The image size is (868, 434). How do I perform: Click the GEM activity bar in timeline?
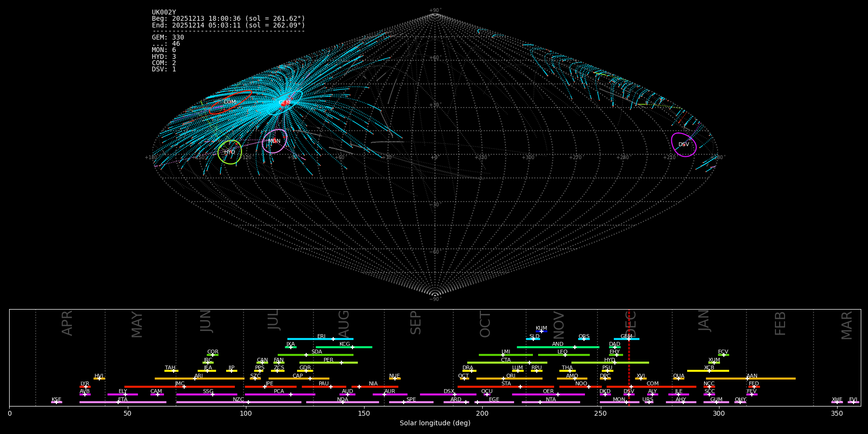tap(626, 339)
